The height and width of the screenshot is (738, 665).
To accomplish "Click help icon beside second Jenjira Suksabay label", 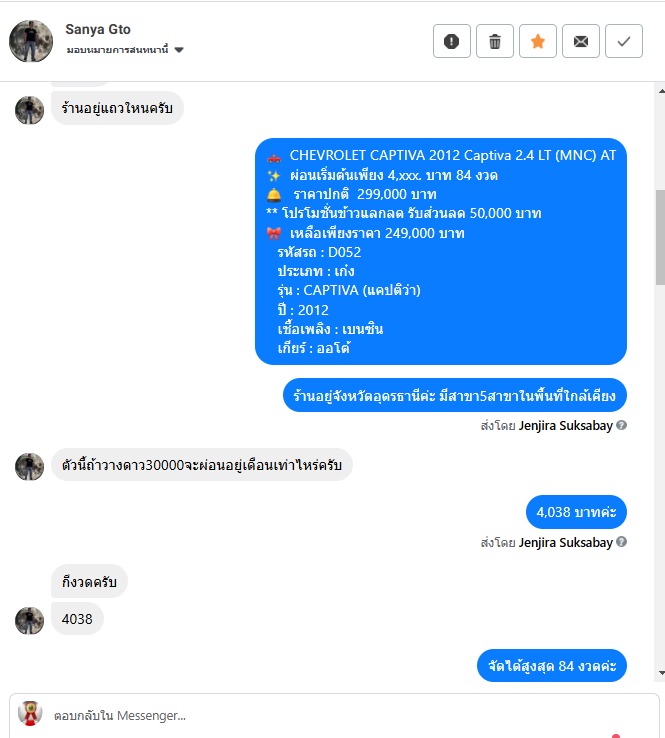I will pos(621,542).
